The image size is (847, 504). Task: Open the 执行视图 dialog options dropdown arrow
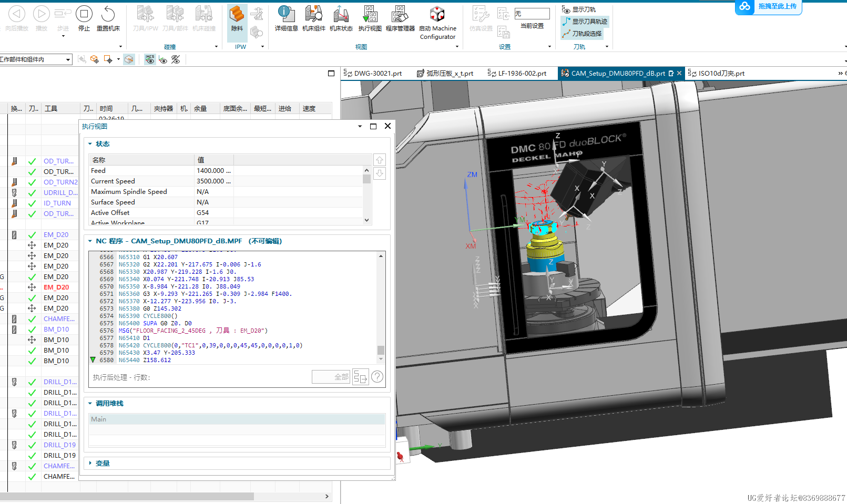point(360,126)
